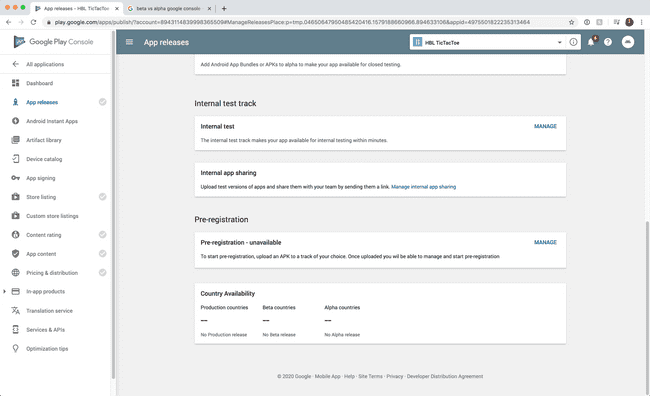
Task: Open the Chrome three-dot menu
Action: (642, 22)
